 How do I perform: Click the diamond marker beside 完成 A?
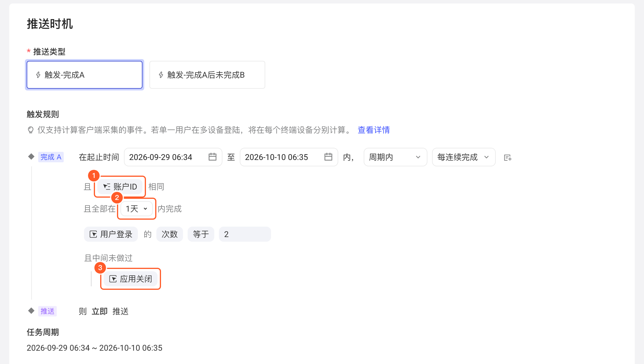point(31,157)
